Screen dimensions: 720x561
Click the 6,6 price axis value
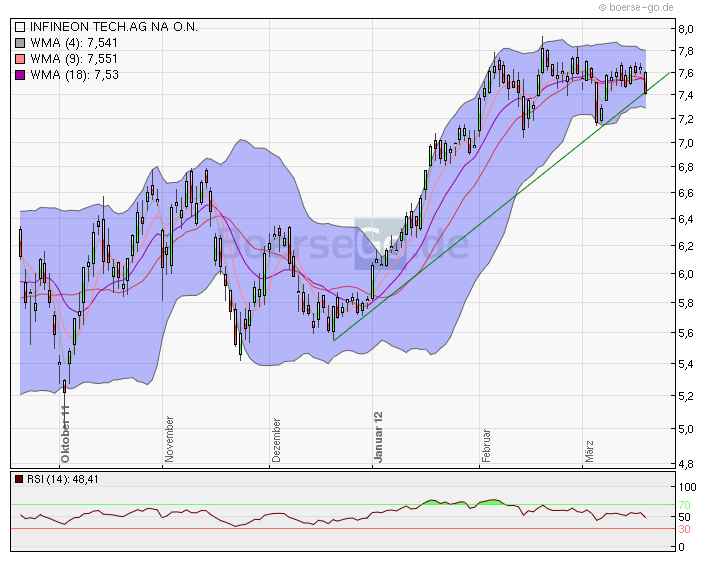coord(686,193)
